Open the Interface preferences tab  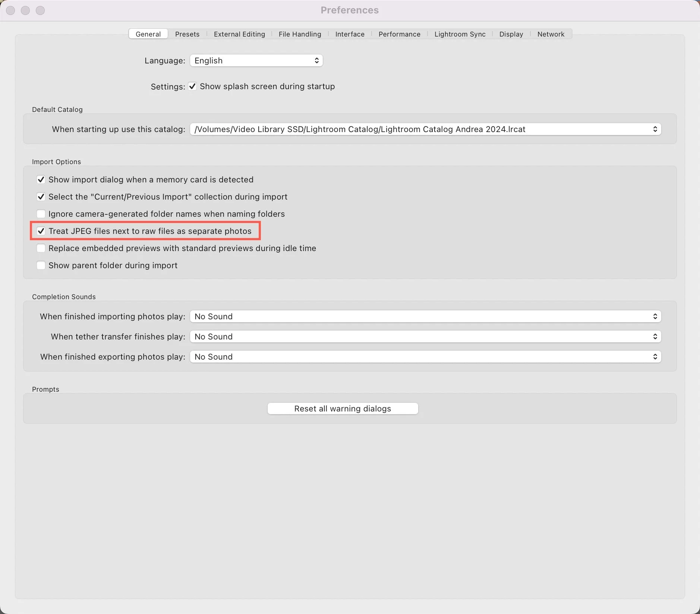(x=350, y=34)
